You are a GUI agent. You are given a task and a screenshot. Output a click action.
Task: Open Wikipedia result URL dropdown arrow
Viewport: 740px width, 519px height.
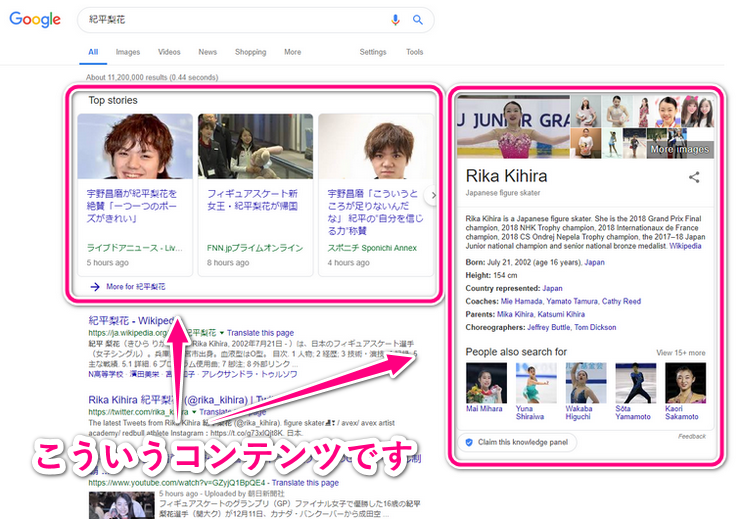pyautogui.click(x=222, y=333)
